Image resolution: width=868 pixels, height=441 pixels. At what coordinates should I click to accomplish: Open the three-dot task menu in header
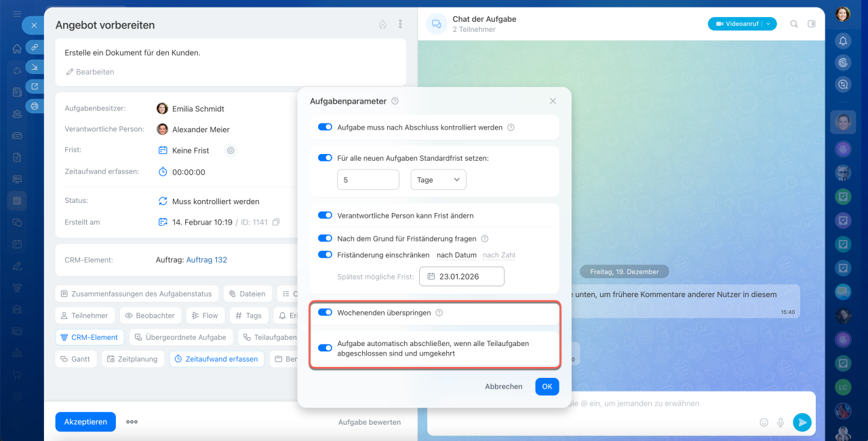pyautogui.click(x=400, y=24)
